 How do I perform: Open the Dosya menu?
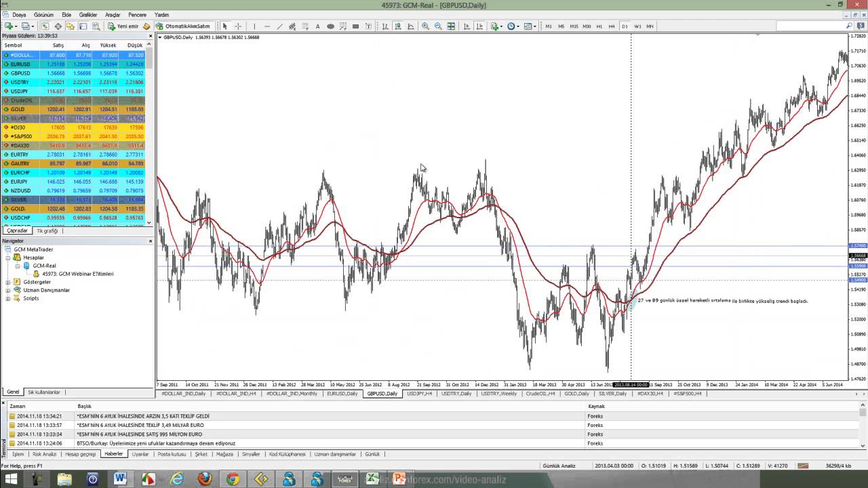point(19,14)
